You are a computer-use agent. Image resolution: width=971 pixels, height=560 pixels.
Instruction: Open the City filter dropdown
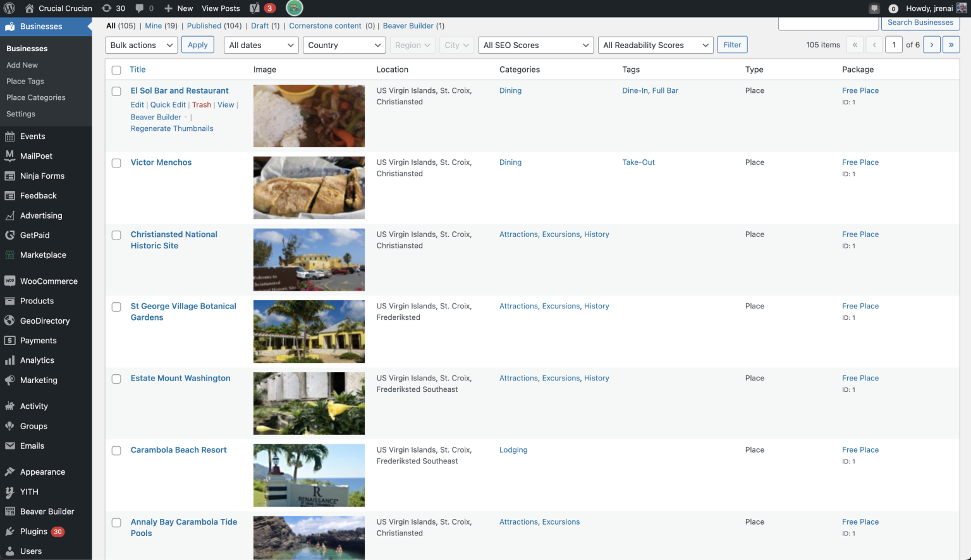pos(456,45)
